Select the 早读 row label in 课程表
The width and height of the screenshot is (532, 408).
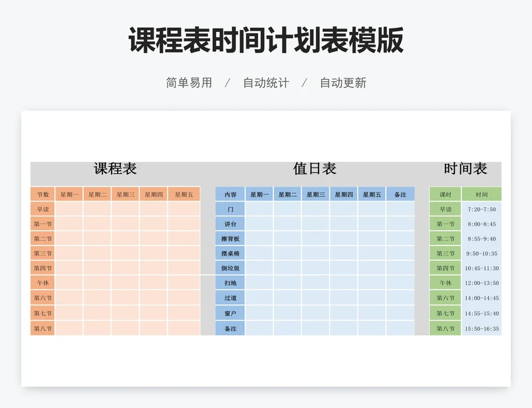(43, 209)
